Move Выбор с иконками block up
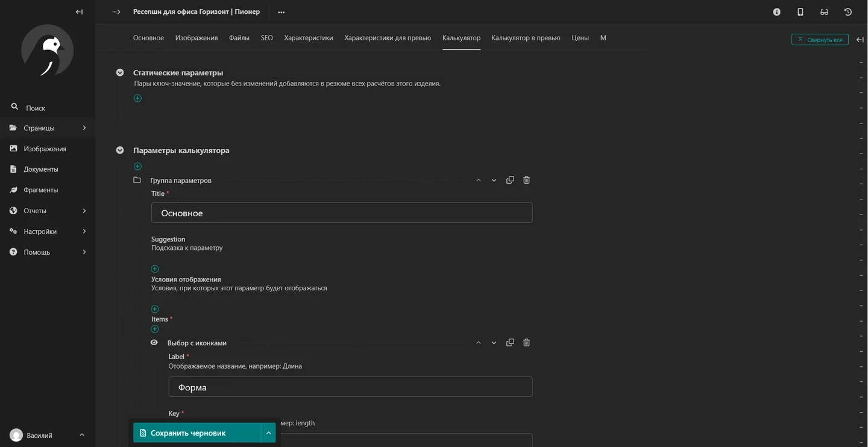 tap(479, 343)
